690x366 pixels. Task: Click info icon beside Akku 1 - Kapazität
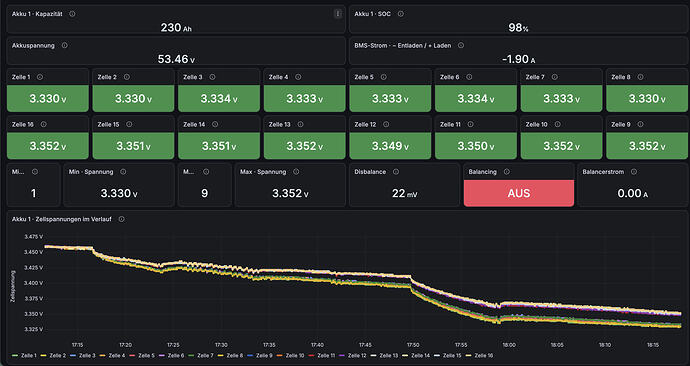coord(72,14)
